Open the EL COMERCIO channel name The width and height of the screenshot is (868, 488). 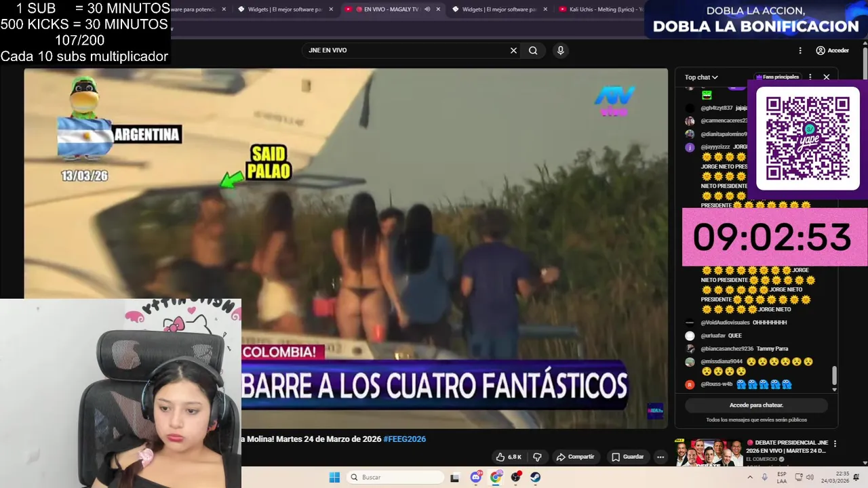click(x=761, y=459)
